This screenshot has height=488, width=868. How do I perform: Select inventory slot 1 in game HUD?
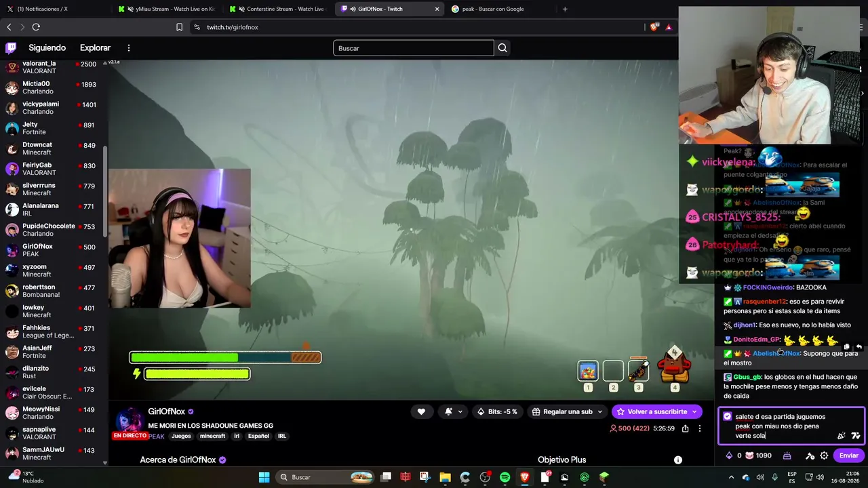(588, 371)
